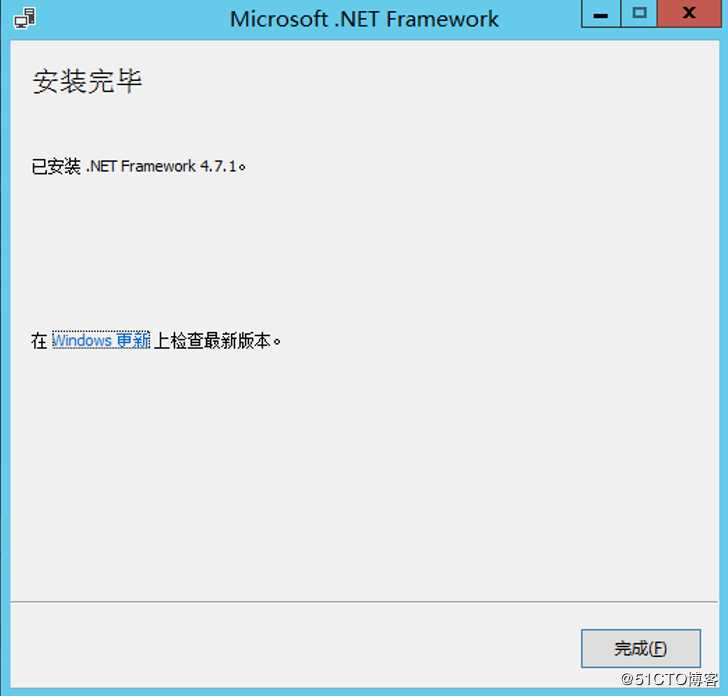Open the Windows 更新 link
The width and height of the screenshot is (728, 696).
101,340
